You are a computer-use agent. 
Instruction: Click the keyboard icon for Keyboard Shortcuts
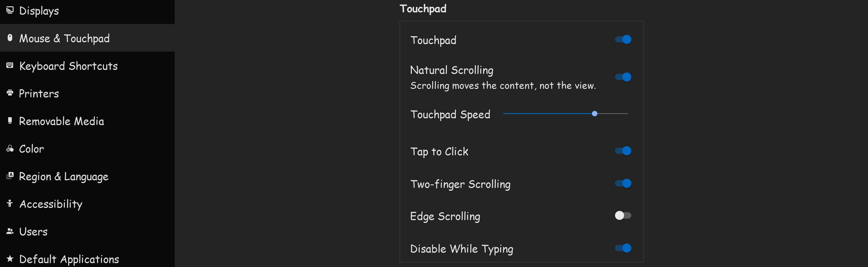[x=10, y=65]
